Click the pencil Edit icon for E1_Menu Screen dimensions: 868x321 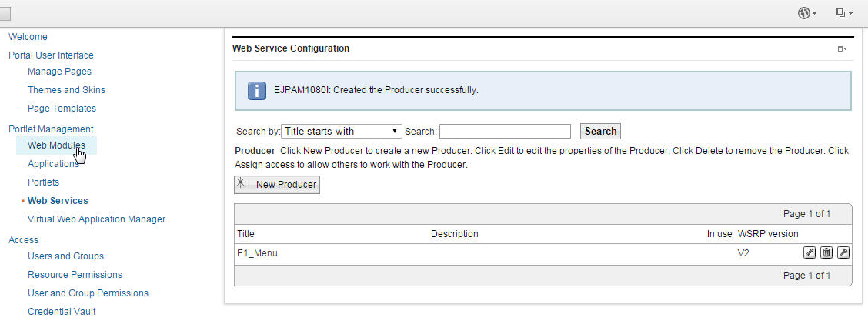(x=810, y=253)
